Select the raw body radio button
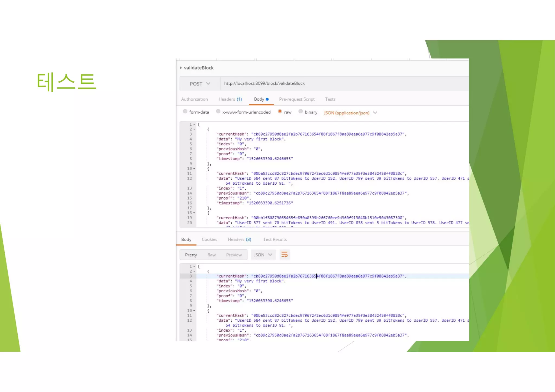The height and width of the screenshot is (392, 555). [x=280, y=112]
